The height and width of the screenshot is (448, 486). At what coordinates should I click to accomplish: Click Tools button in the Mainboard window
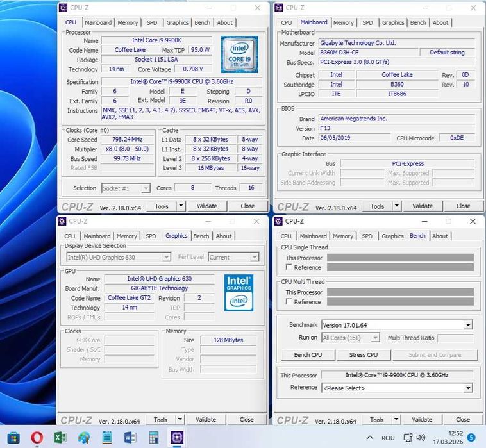377,206
